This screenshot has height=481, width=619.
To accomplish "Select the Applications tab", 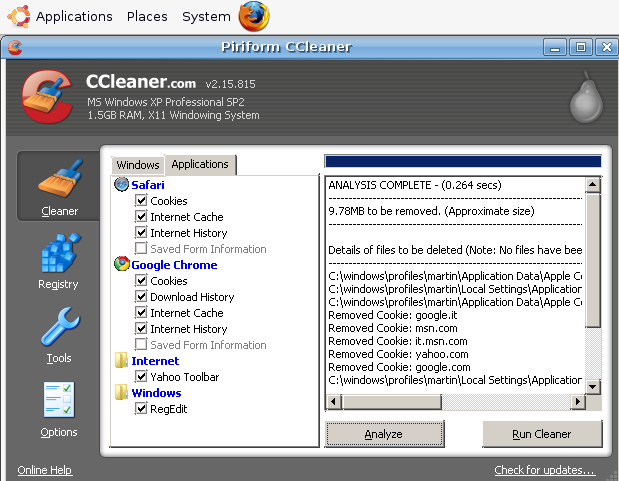I will [200, 164].
